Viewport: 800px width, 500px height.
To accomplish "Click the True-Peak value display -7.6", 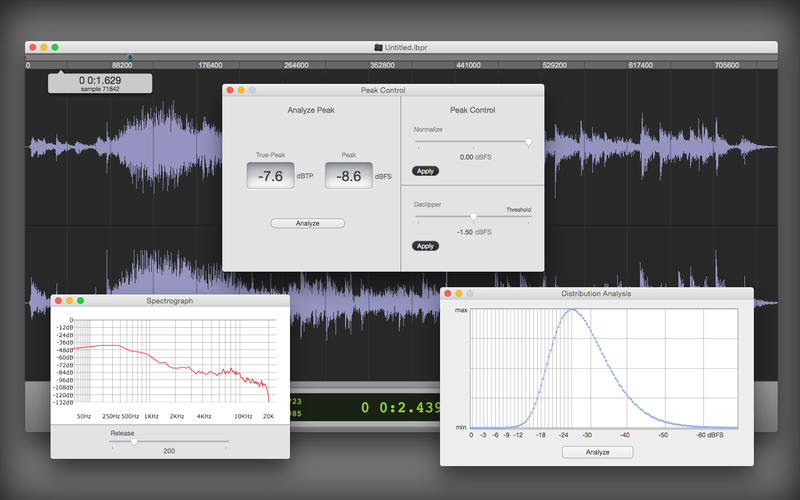I will tap(270, 176).
